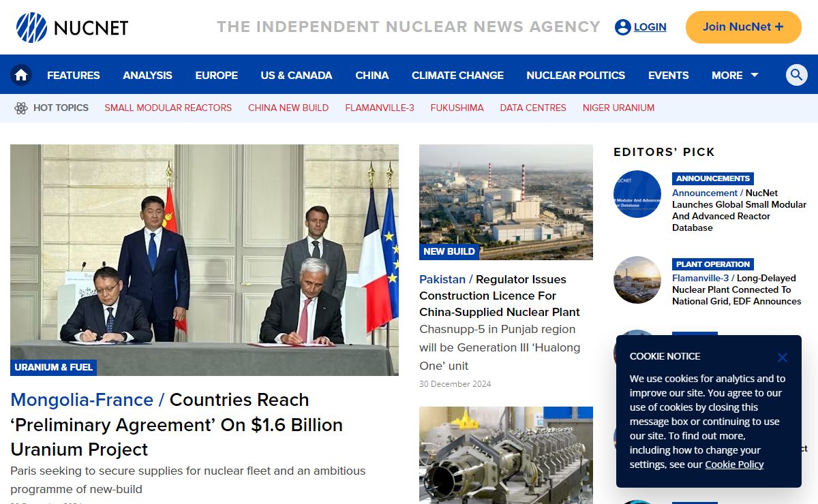Open the Mongolia-France uranium project headline
Image resolution: width=818 pixels, height=504 pixels.
coord(177,424)
